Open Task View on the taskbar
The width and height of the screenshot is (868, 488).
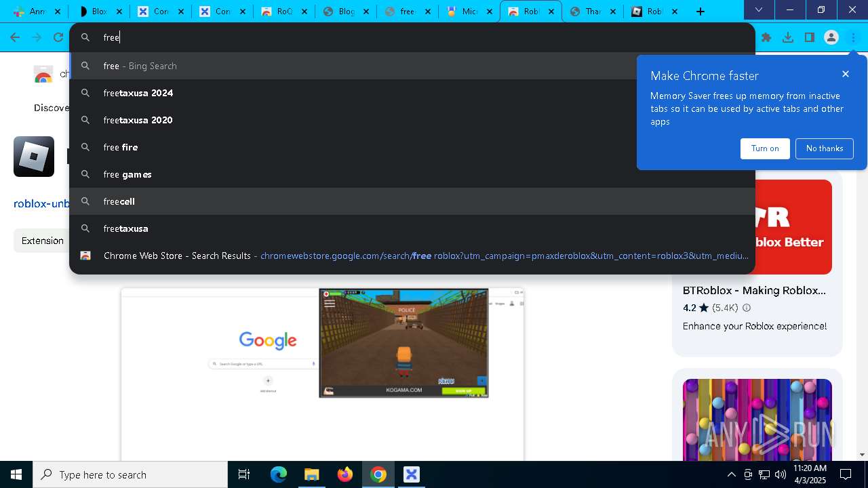244,474
